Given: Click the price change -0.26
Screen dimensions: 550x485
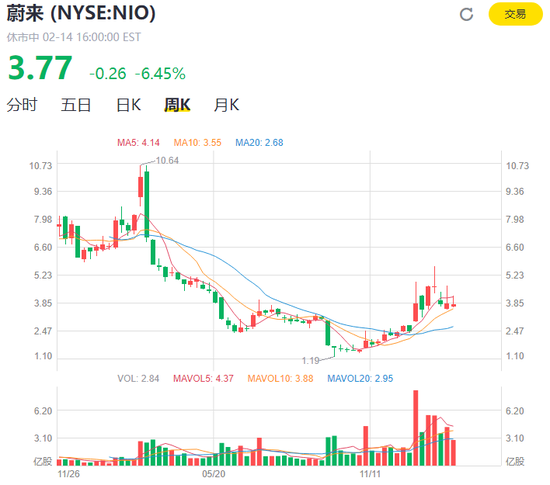Looking at the screenshot, I should (x=108, y=74).
